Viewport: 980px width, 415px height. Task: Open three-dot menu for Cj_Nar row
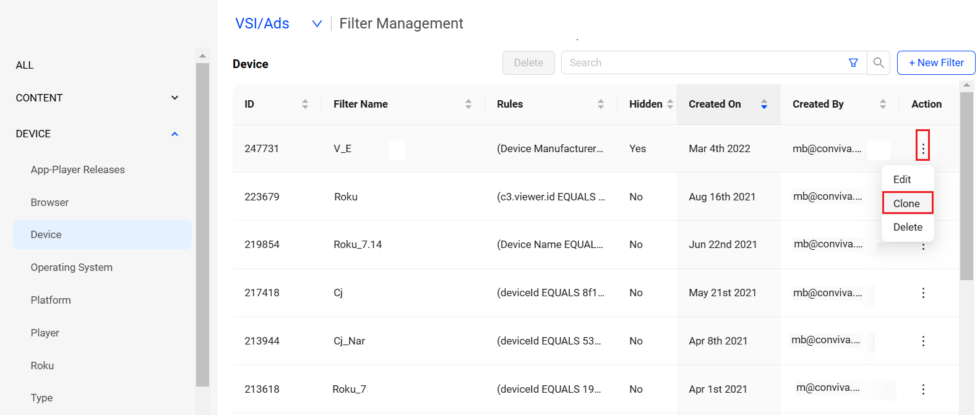(923, 341)
